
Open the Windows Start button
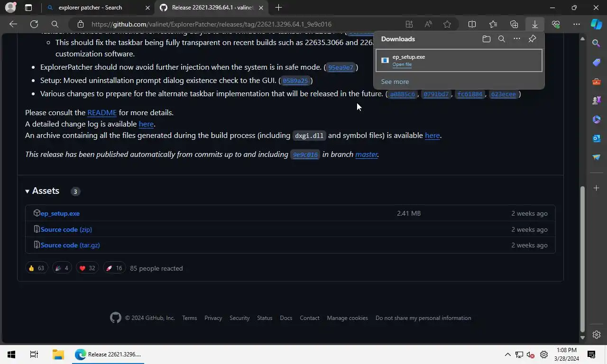[11, 354]
